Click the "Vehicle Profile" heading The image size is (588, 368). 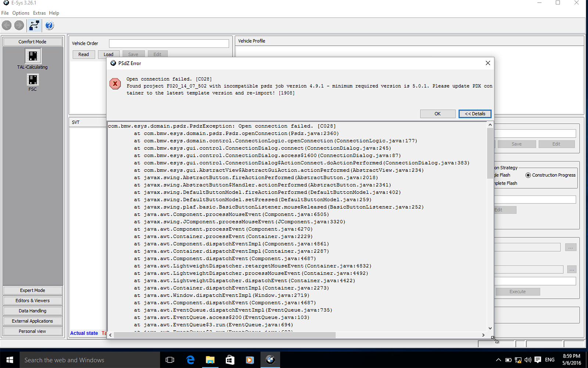coord(252,41)
